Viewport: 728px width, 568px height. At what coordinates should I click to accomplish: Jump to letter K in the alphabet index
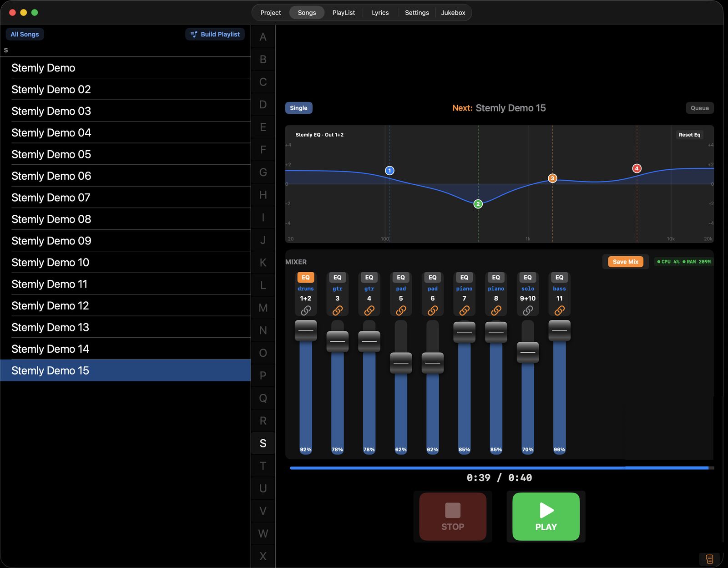point(263,263)
